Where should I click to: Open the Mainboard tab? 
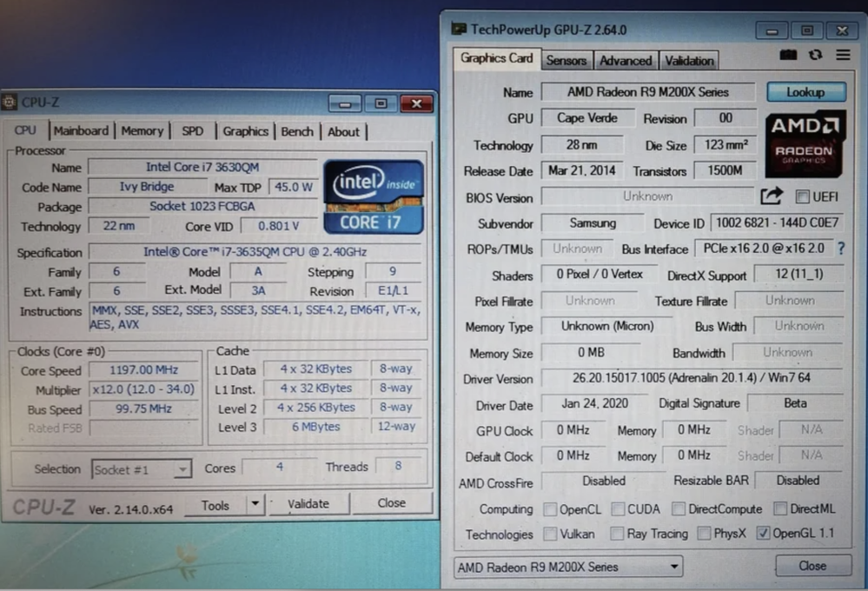[x=82, y=131]
